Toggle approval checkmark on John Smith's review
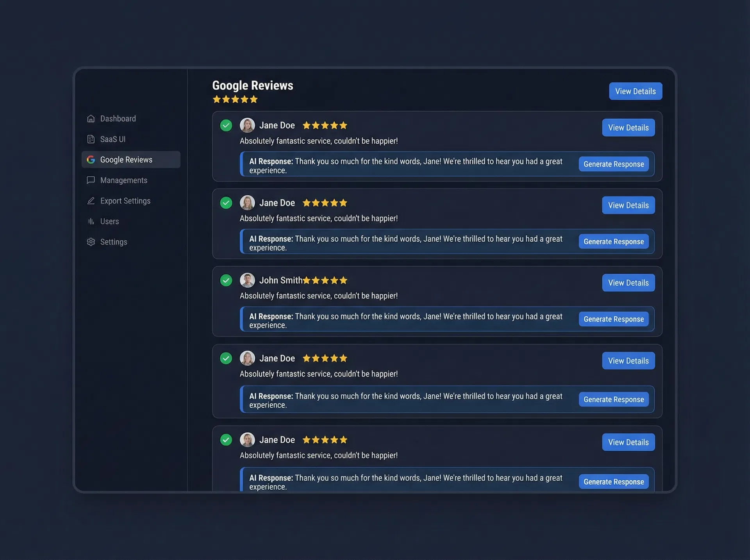 [x=226, y=280]
